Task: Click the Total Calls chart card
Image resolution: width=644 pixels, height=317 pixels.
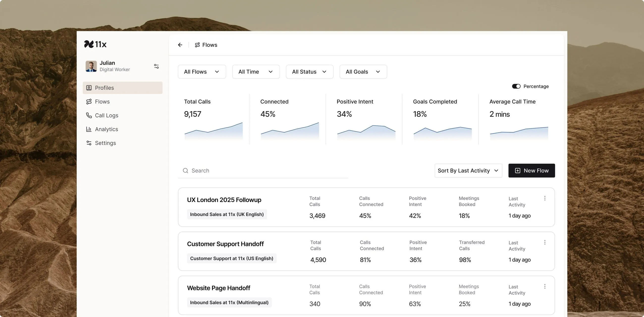Action: coord(214,119)
